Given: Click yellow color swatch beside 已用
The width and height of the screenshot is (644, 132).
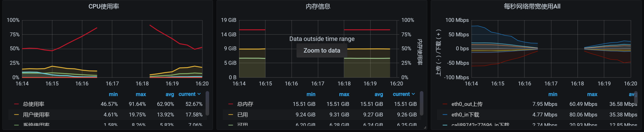Looking at the screenshot, I should (231, 115).
